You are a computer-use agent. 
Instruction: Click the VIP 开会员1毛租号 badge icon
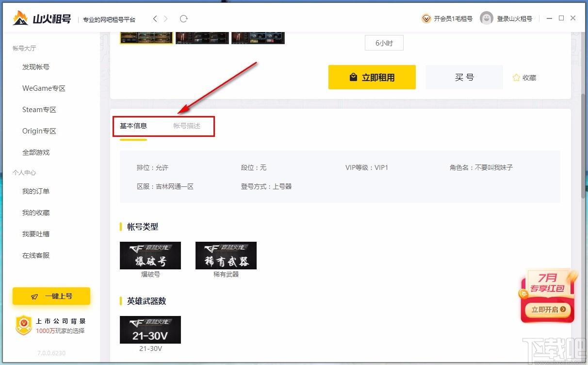click(426, 18)
